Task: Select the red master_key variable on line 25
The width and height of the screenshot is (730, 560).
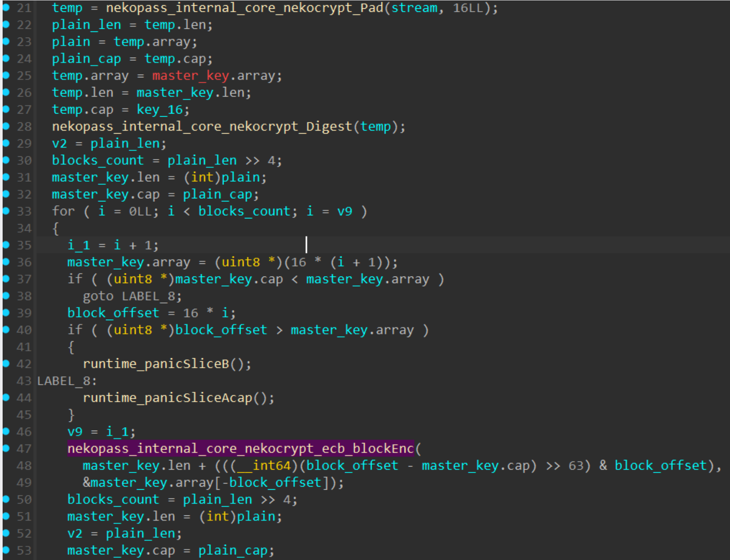Action: [x=190, y=76]
